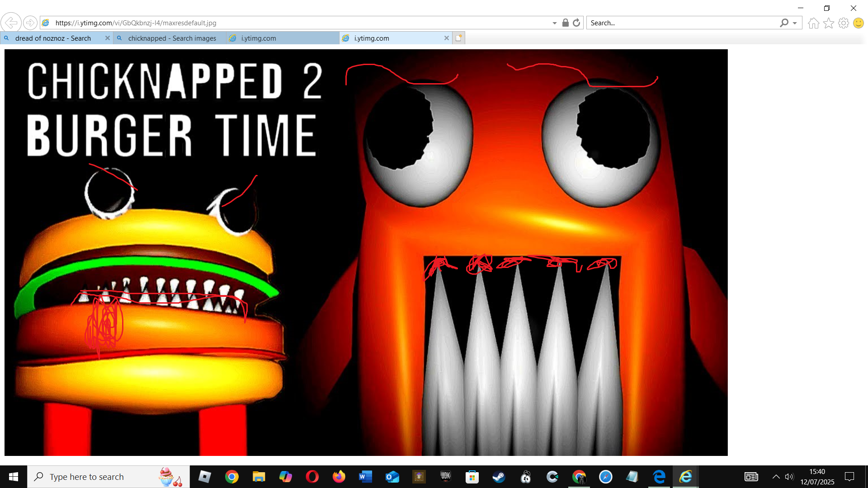Open Microsoft Word from the taskbar
This screenshot has height=488, width=868.
pyautogui.click(x=365, y=477)
